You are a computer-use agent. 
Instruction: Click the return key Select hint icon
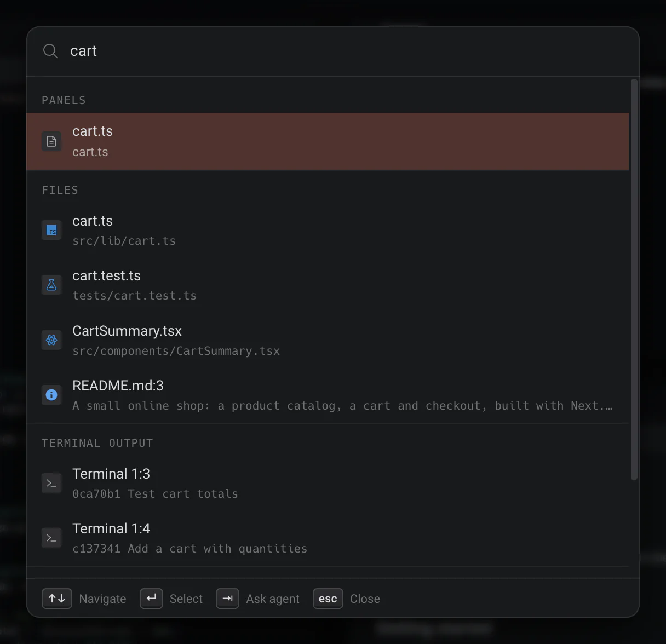(151, 599)
